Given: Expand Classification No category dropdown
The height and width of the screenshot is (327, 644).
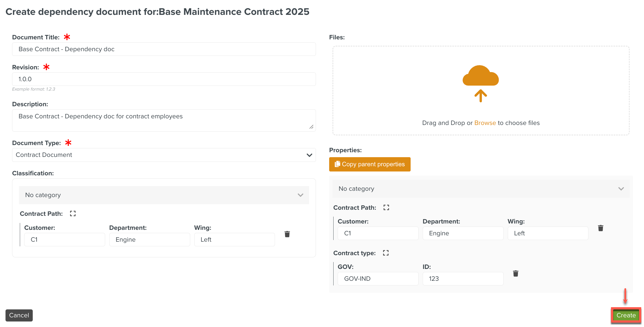Looking at the screenshot, I should tap(164, 195).
